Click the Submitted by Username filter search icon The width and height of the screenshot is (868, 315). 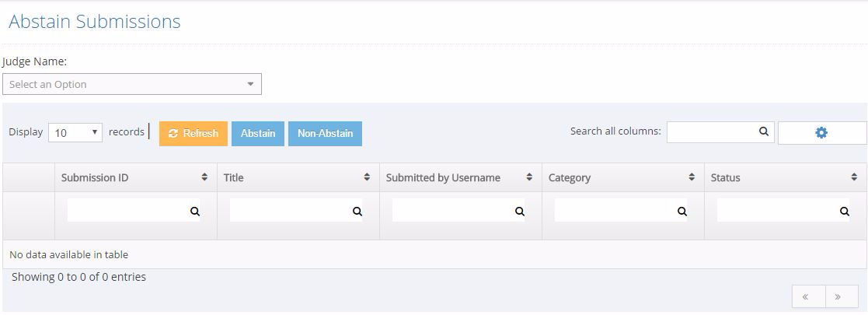coord(519,211)
